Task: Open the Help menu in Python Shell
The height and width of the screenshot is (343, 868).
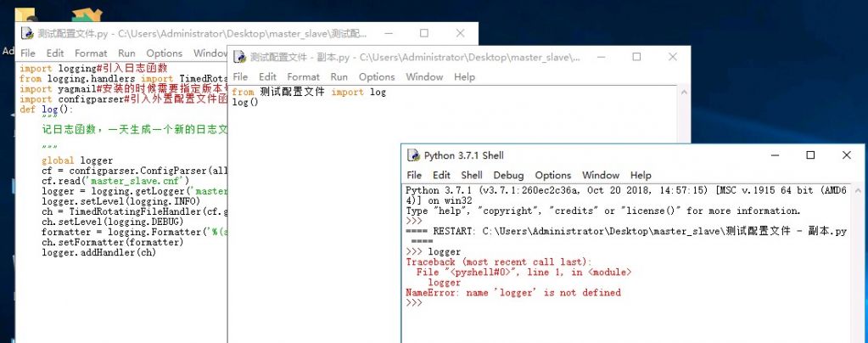Action: click(x=640, y=175)
